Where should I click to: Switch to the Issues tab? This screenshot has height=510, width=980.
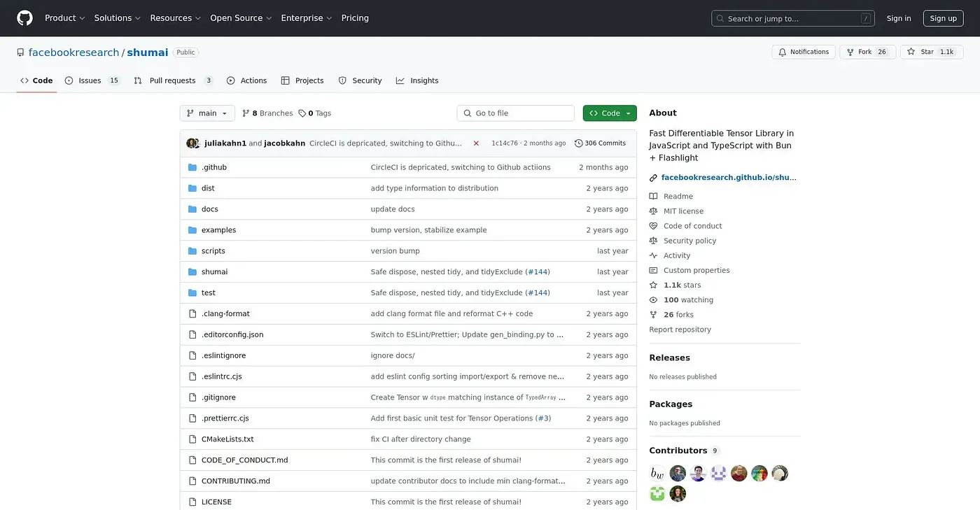click(x=92, y=80)
